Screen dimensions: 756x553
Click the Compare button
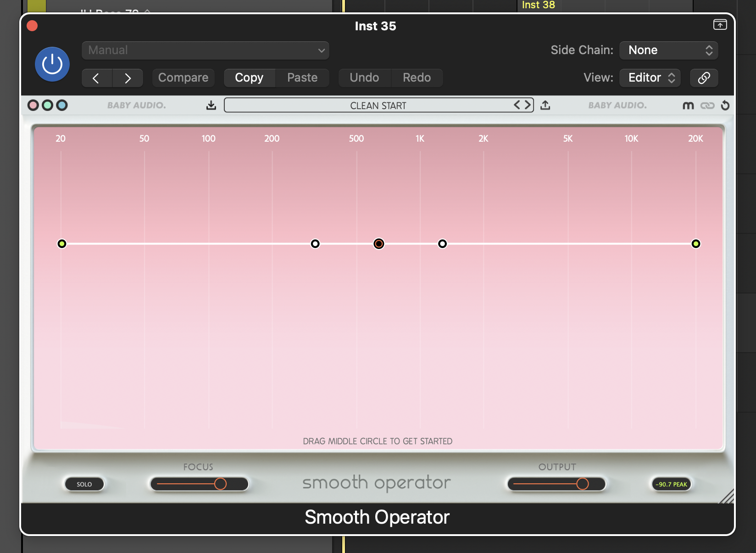click(183, 77)
